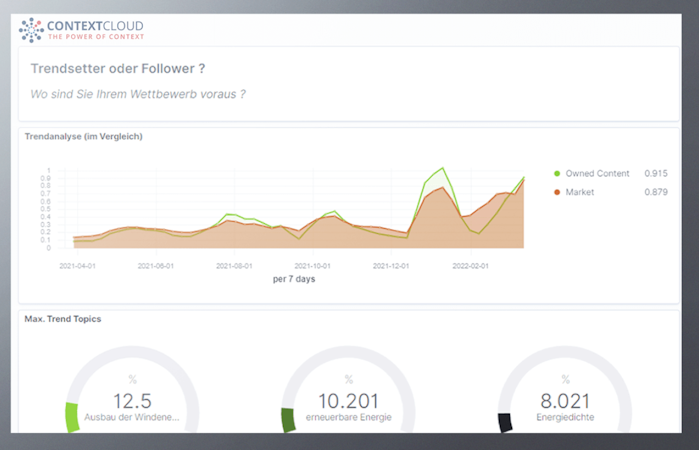699x450 pixels.
Task: Select the 'Trendsetter oder Follower ?' heading
Action: click(x=118, y=69)
